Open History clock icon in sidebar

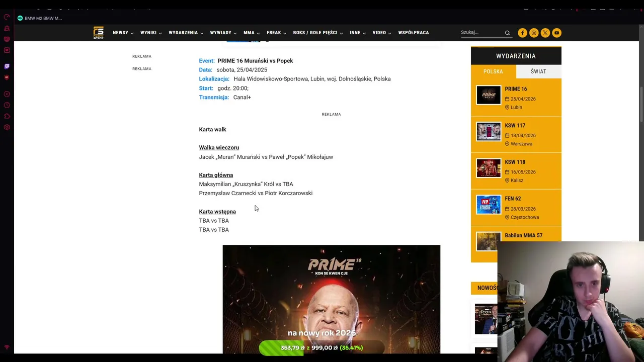(7, 105)
